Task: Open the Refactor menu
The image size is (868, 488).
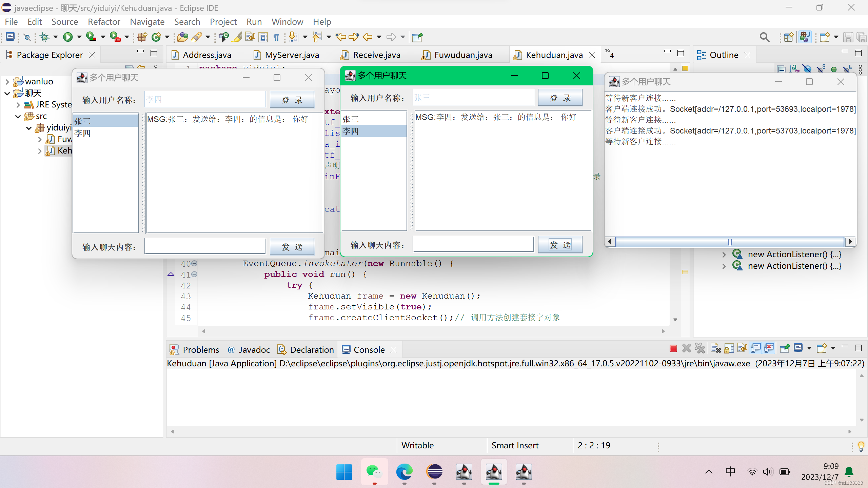Action: click(104, 22)
